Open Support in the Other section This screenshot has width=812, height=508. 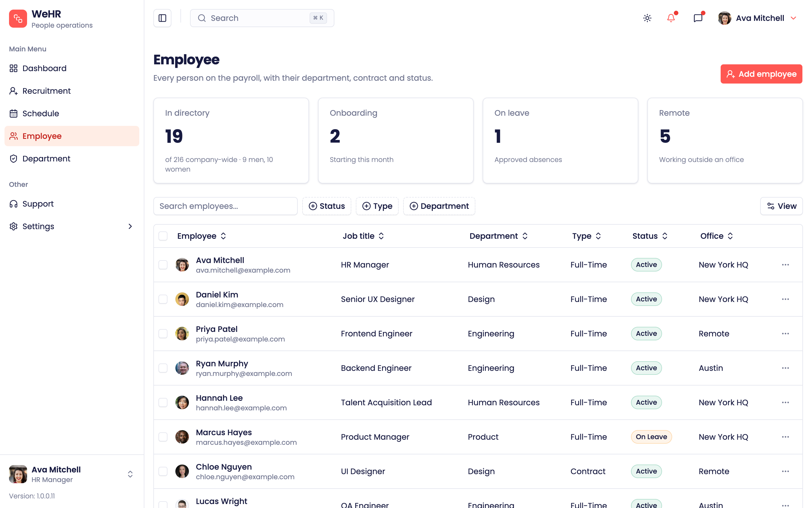[x=72, y=204]
